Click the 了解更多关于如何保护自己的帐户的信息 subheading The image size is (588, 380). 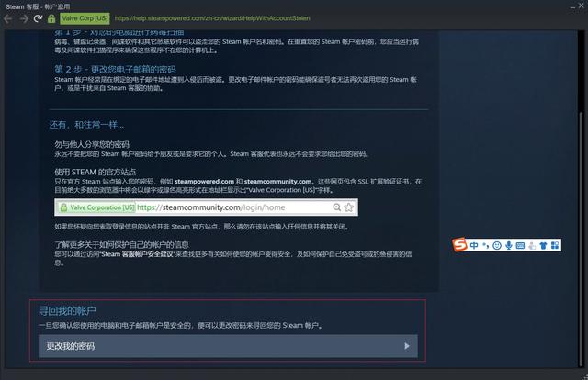(x=121, y=245)
